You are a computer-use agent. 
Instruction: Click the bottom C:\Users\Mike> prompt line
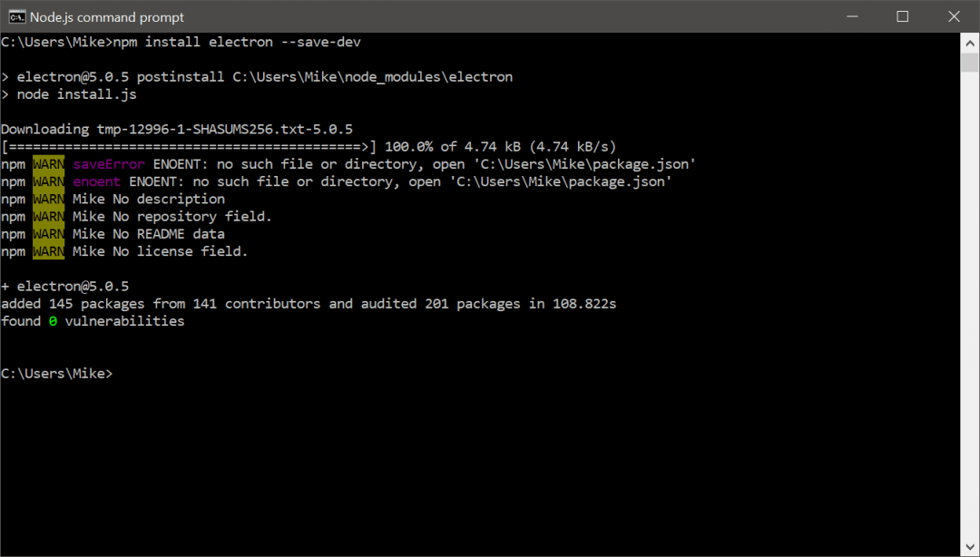[57, 374]
